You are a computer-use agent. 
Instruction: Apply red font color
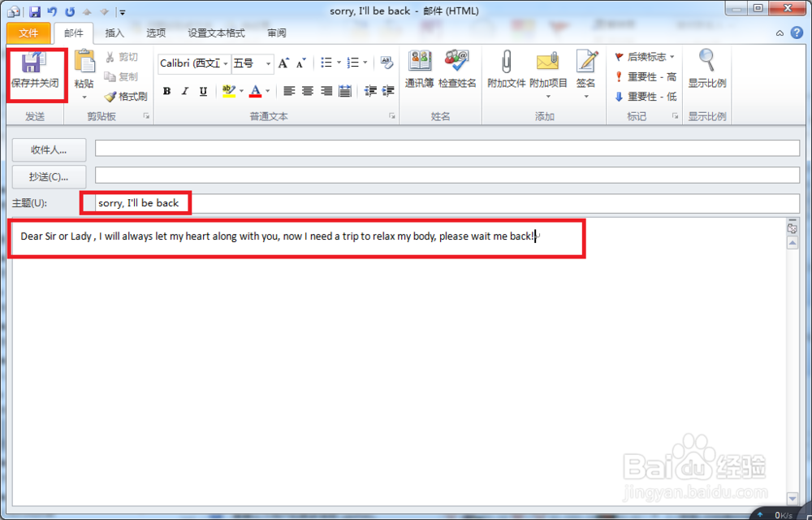pos(255,91)
